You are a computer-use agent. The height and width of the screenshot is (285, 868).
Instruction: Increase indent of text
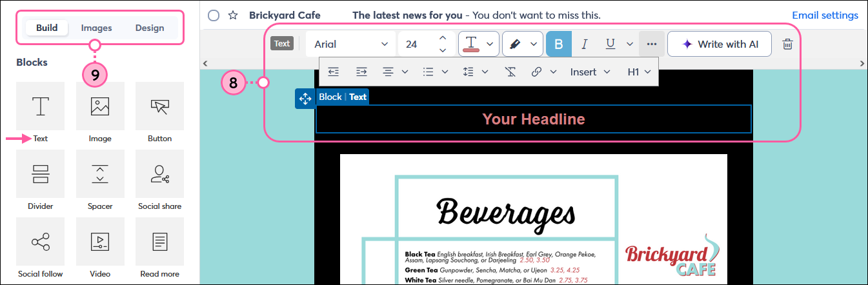tap(361, 72)
